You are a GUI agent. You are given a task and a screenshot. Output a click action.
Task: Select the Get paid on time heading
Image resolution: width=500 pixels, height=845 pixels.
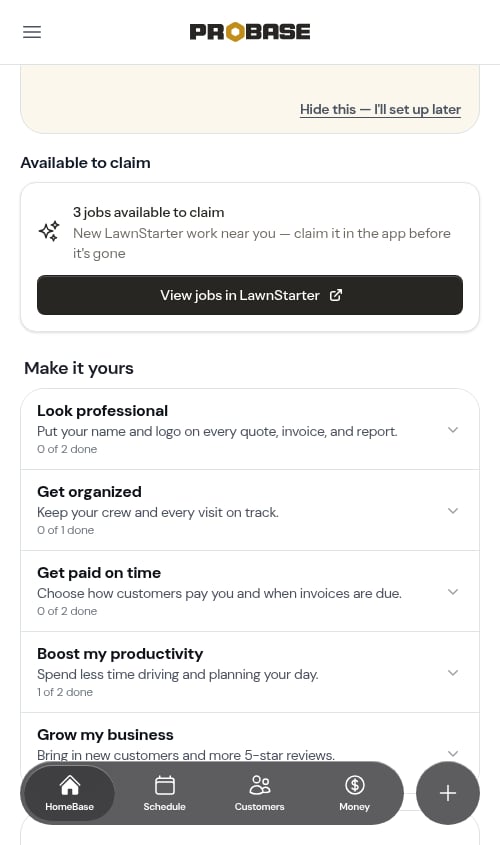(99, 573)
